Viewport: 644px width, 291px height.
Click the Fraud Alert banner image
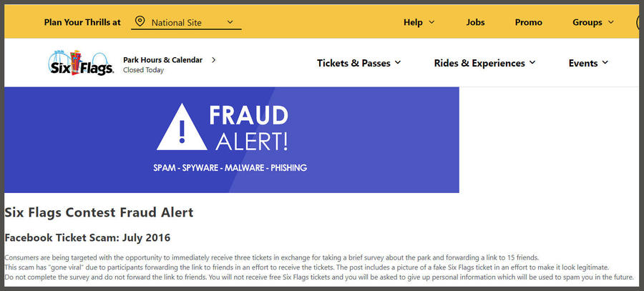[x=232, y=140]
